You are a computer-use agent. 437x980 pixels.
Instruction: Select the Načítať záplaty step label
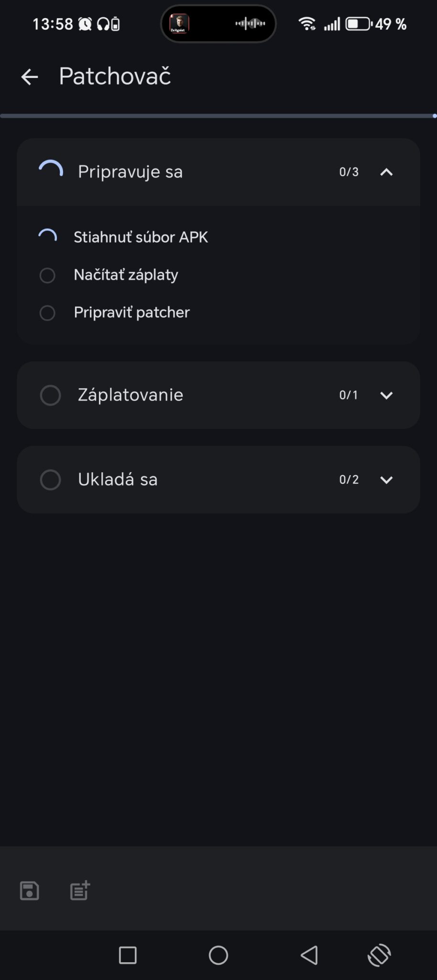[126, 275]
